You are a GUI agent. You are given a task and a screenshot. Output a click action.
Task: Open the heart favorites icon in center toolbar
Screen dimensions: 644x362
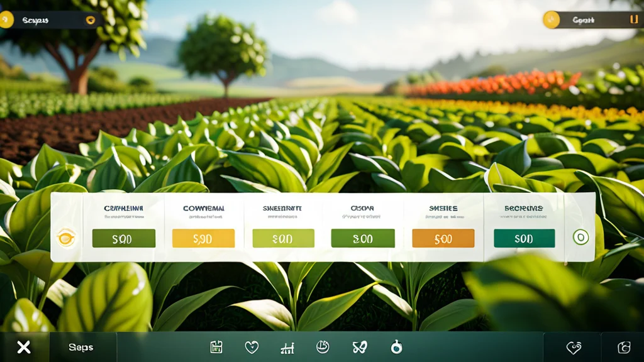[x=252, y=348]
